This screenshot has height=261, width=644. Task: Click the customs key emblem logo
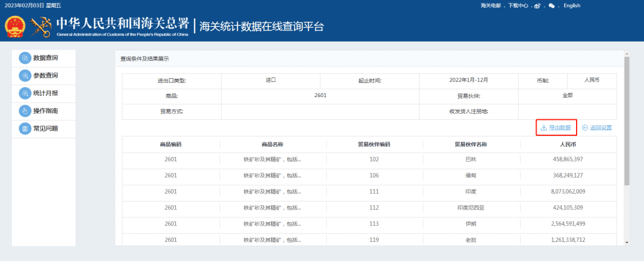click(41, 26)
